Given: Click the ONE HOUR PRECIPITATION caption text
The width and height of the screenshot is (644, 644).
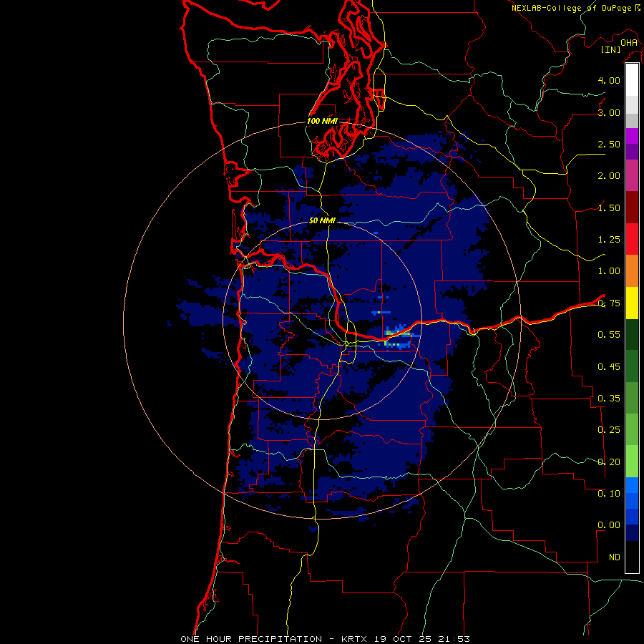Looking at the screenshot, I should coord(251,639).
